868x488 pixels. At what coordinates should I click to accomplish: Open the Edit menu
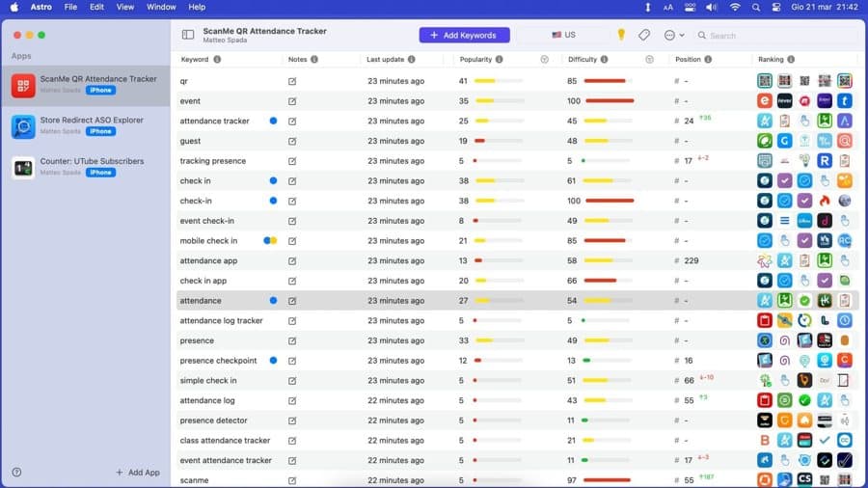click(x=96, y=7)
